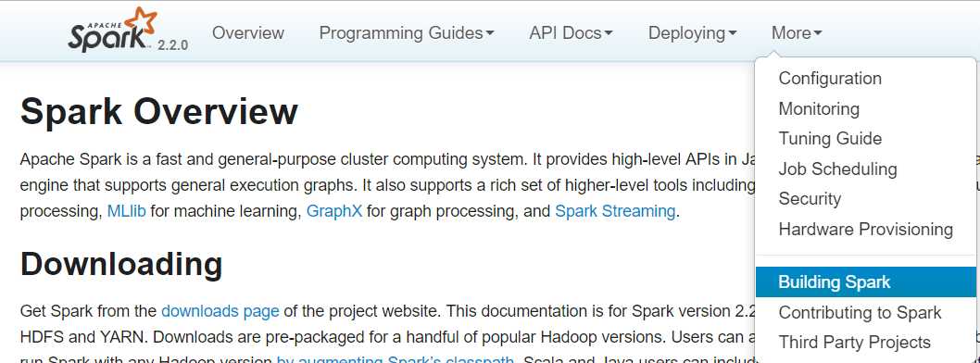Click the Apache Spark logo
The width and height of the screenshot is (980, 363).
click(112, 30)
